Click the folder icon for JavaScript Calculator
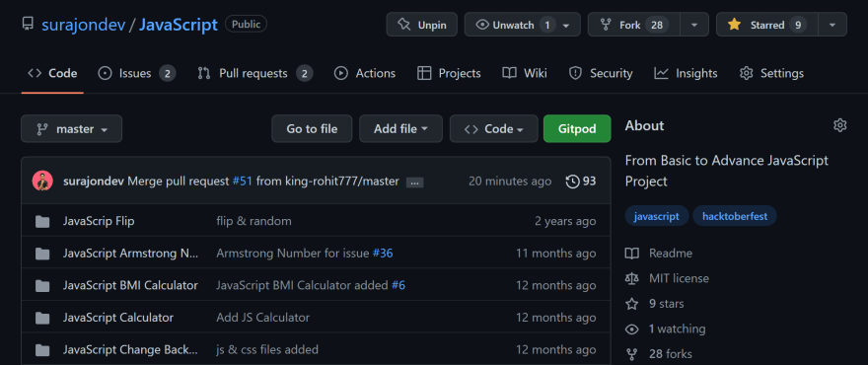Viewport: 868px width, 365px height. click(42, 318)
